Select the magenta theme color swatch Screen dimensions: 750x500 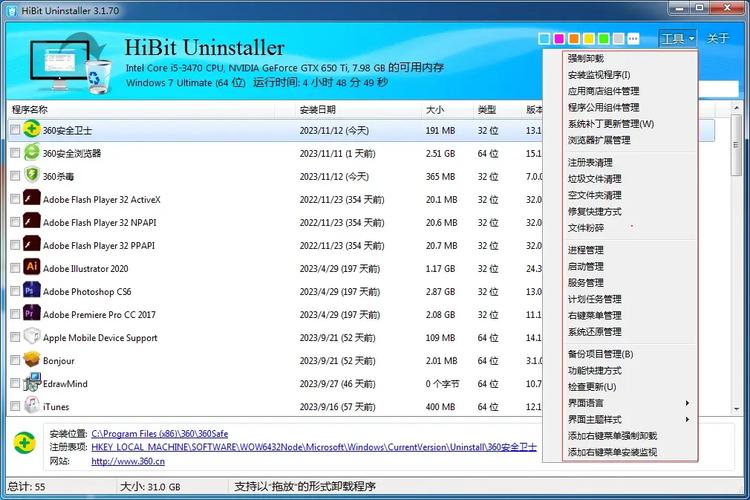pos(559,39)
